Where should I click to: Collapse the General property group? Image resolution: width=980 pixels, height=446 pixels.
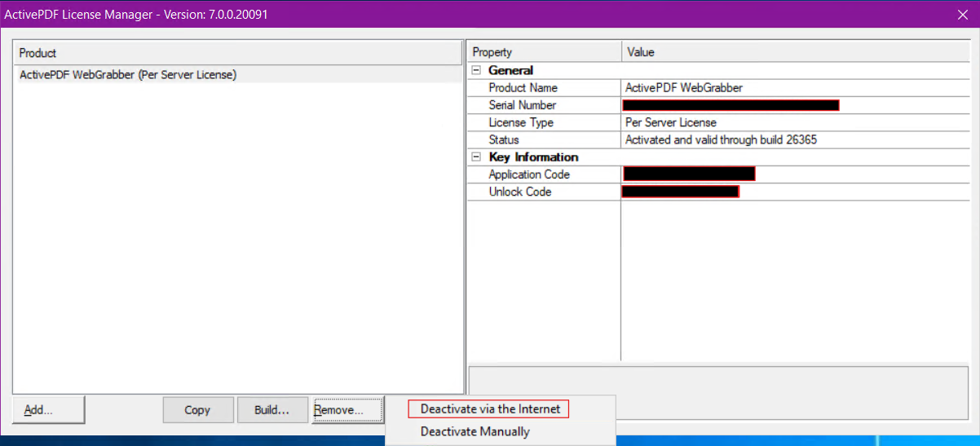click(x=477, y=70)
